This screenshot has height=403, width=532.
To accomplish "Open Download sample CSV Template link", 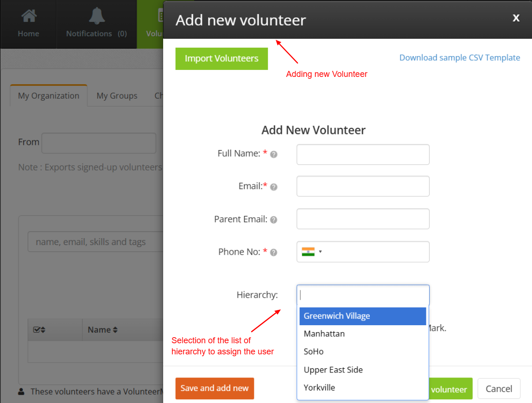I will click(x=459, y=57).
